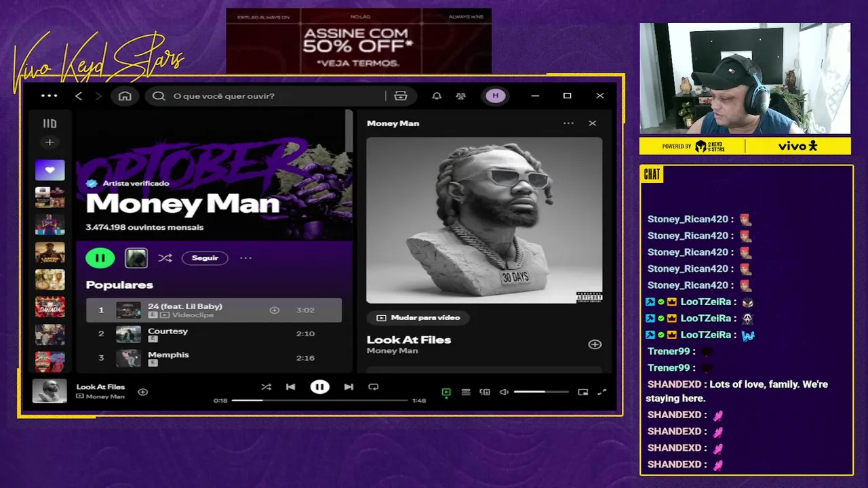Open more options for Money Man artist

(x=245, y=258)
